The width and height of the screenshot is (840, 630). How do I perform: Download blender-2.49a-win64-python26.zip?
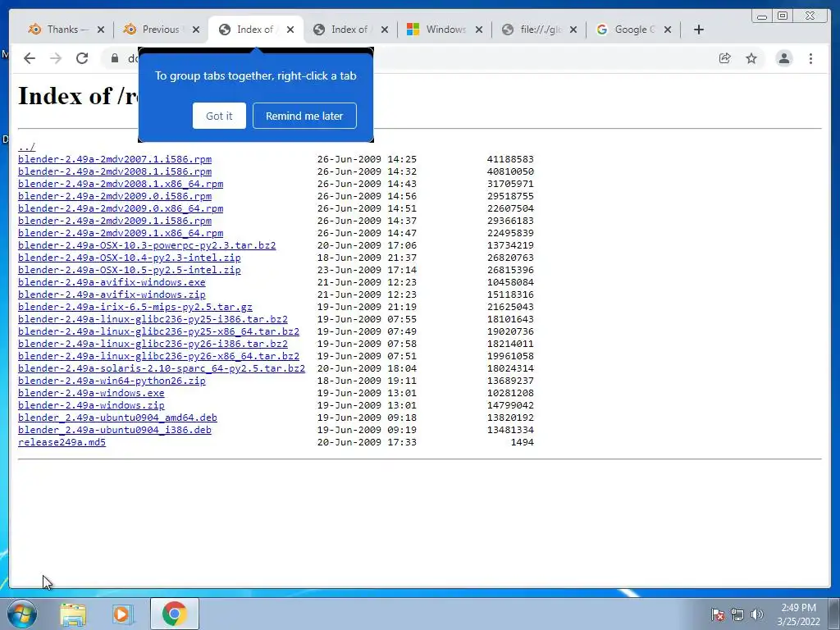pos(112,381)
